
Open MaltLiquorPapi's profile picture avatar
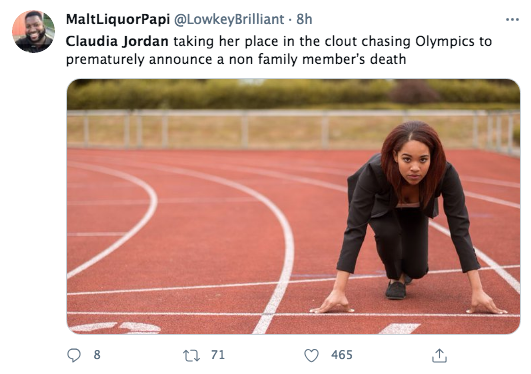34,32
